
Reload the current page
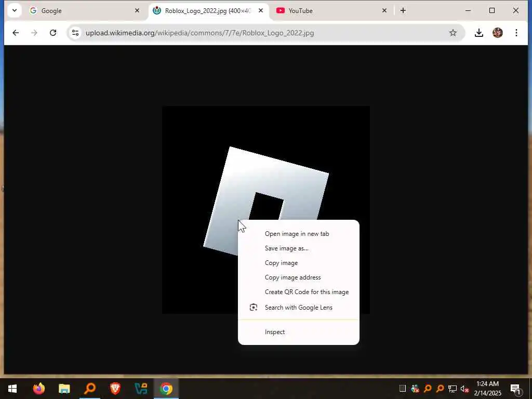point(53,33)
